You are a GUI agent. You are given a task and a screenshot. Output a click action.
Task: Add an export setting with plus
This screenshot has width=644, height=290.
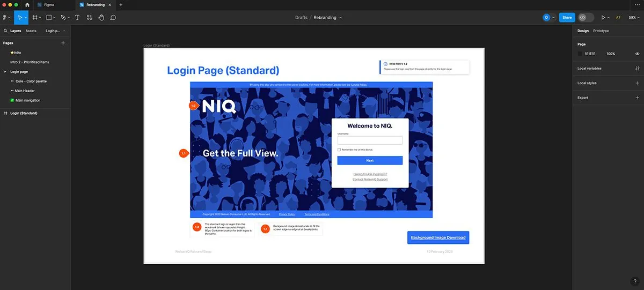[x=637, y=98]
